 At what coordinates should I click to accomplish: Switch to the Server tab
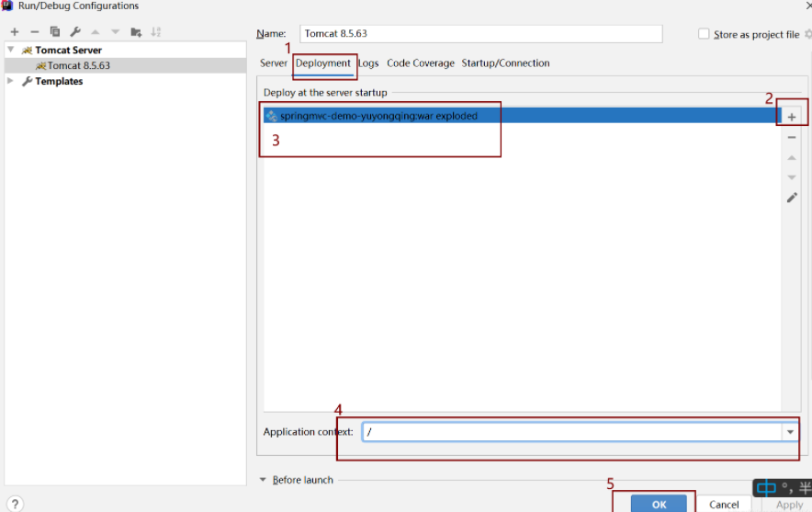[274, 63]
